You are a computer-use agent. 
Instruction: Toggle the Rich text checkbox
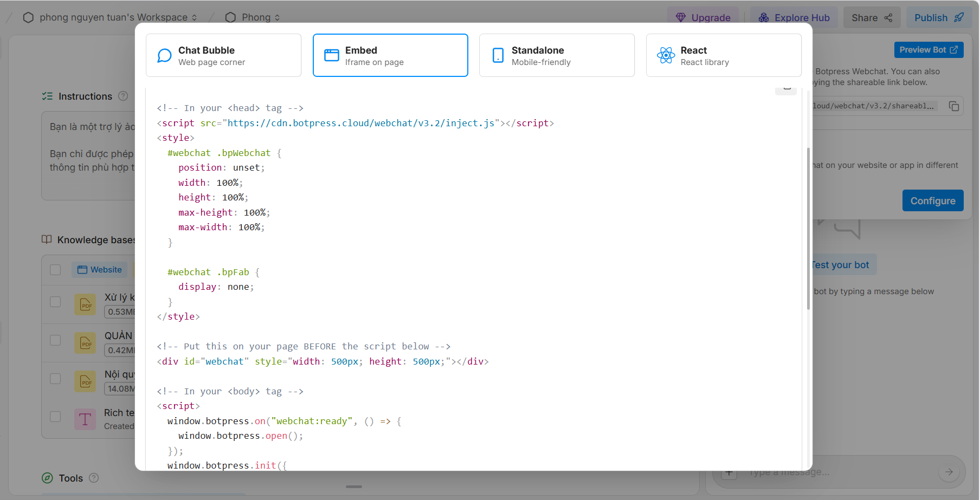55,417
